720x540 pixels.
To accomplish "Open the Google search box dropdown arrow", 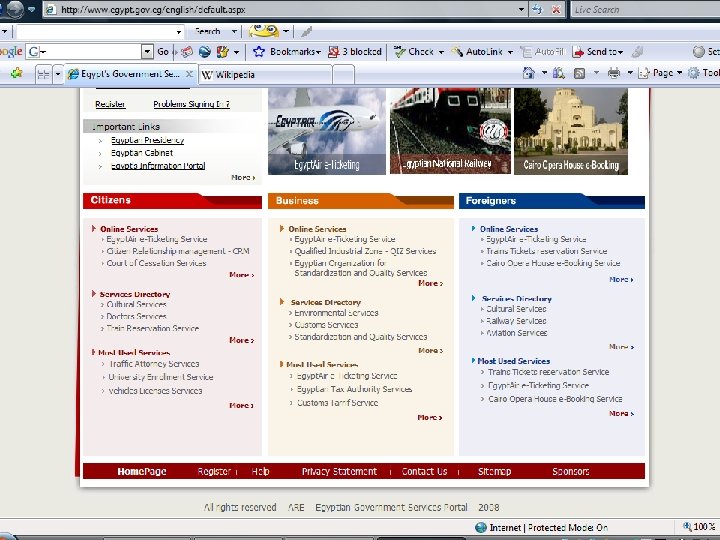I will (x=147, y=52).
